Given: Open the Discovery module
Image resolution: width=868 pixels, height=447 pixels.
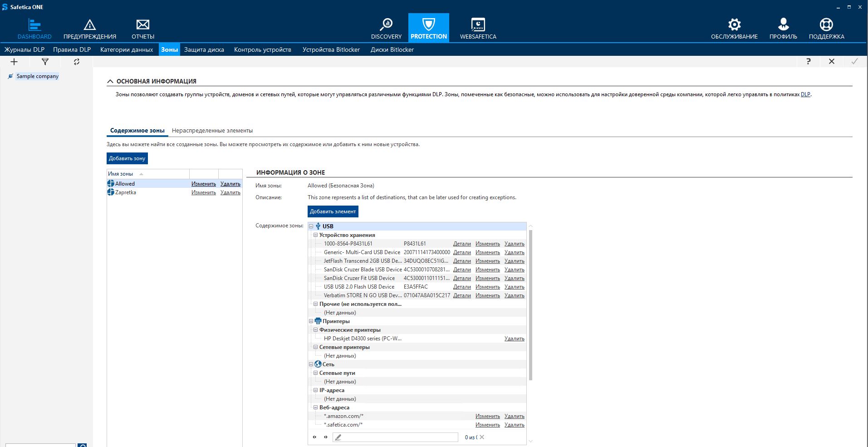Looking at the screenshot, I should tap(386, 25).
